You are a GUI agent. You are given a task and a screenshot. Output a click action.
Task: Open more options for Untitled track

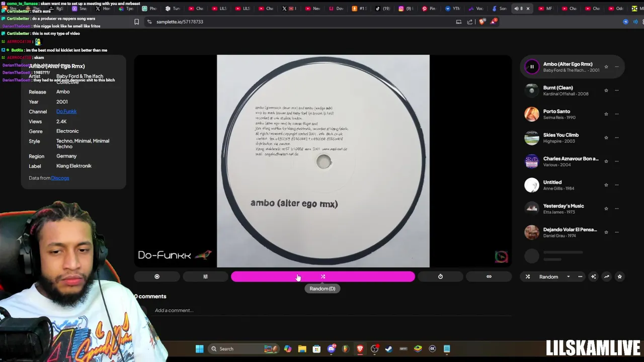click(616, 185)
